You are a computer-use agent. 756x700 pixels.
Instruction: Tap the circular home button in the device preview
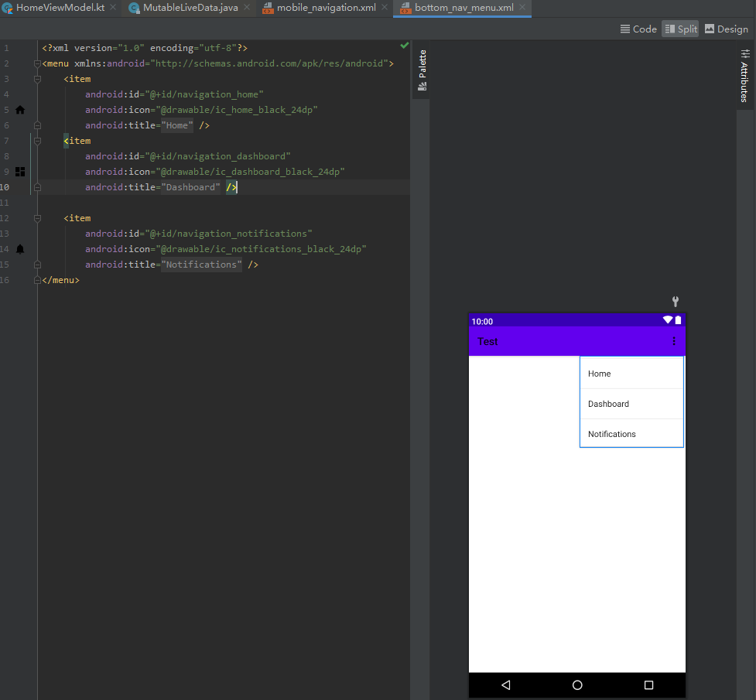click(576, 685)
